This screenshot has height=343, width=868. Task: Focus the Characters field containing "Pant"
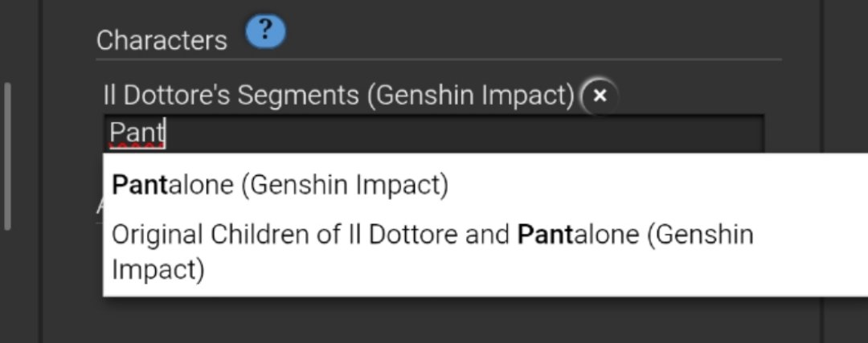tap(434, 133)
